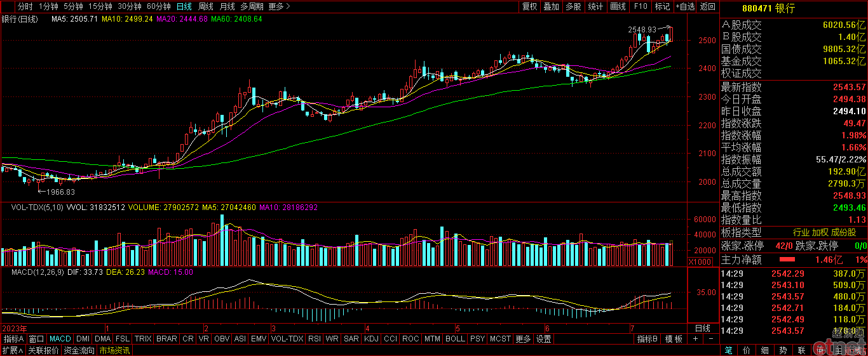The image size is (868, 356).
Task: Select the 60分钟 period tab
Action: [159, 6]
